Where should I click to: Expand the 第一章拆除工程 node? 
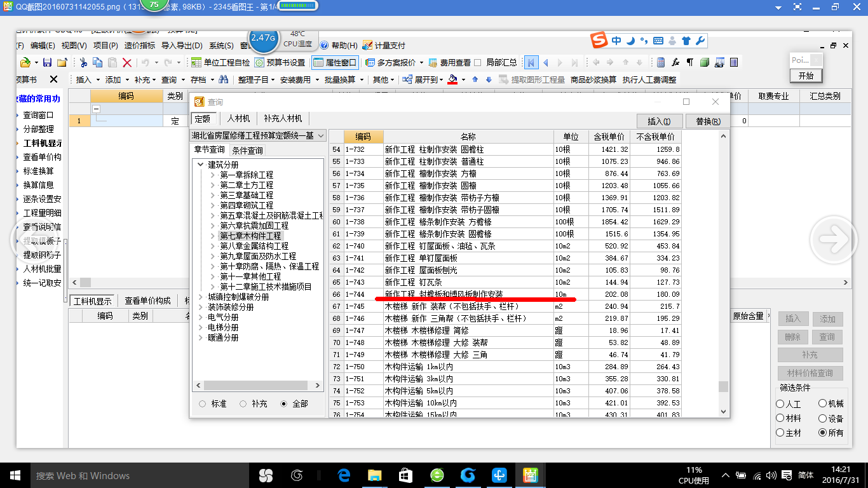213,175
